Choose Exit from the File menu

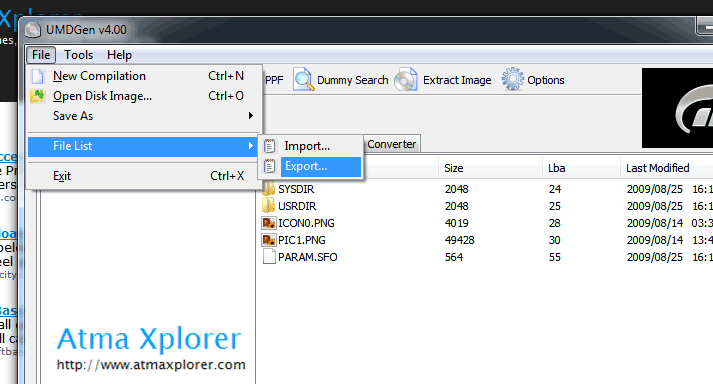coord(142,176)
